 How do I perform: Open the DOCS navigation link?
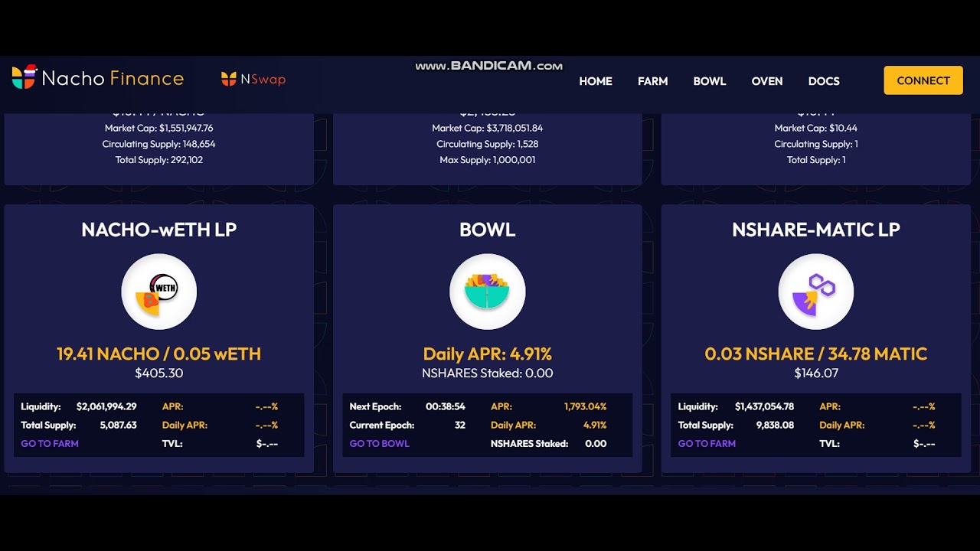coord(824,81)
